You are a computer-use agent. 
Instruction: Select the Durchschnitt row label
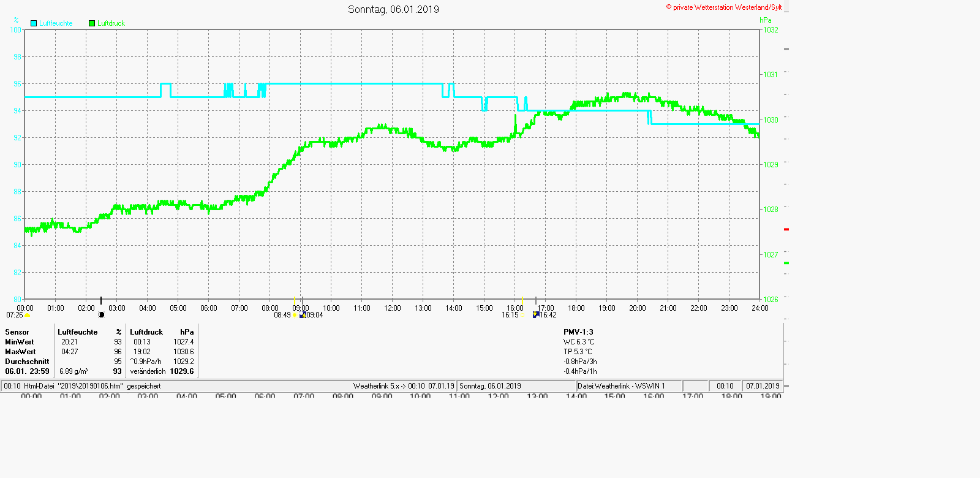pyautogui.click(x=27, y=362)
